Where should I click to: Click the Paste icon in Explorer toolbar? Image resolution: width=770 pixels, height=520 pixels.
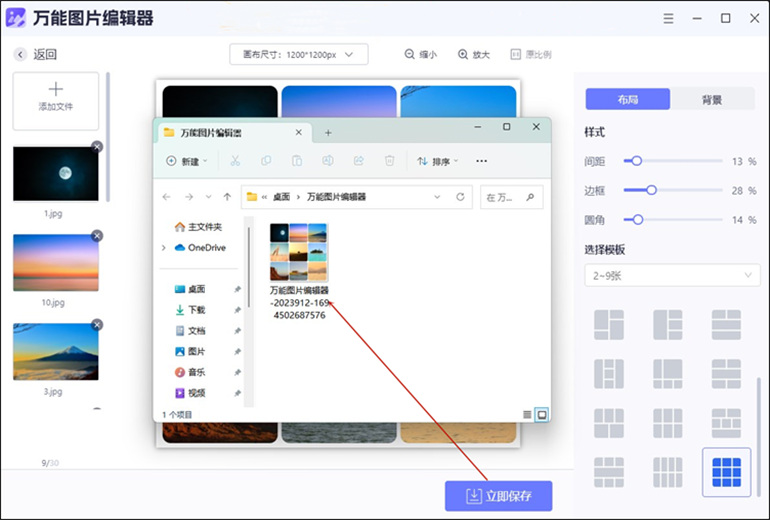tap(297, 161)
